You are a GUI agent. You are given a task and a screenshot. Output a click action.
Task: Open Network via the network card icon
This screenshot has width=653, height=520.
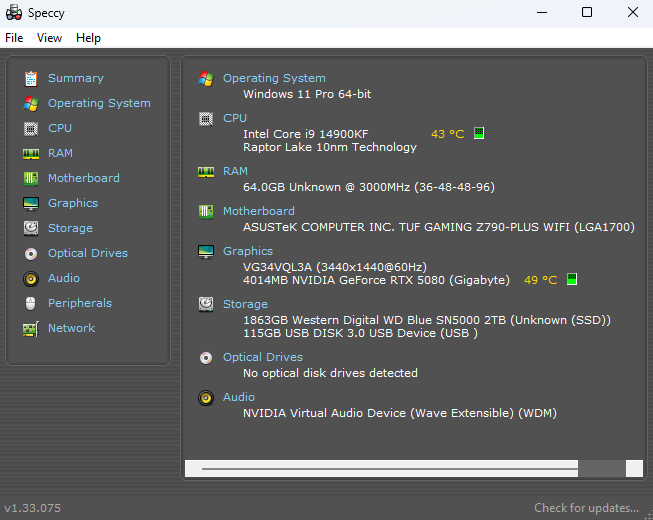(31, 329)
